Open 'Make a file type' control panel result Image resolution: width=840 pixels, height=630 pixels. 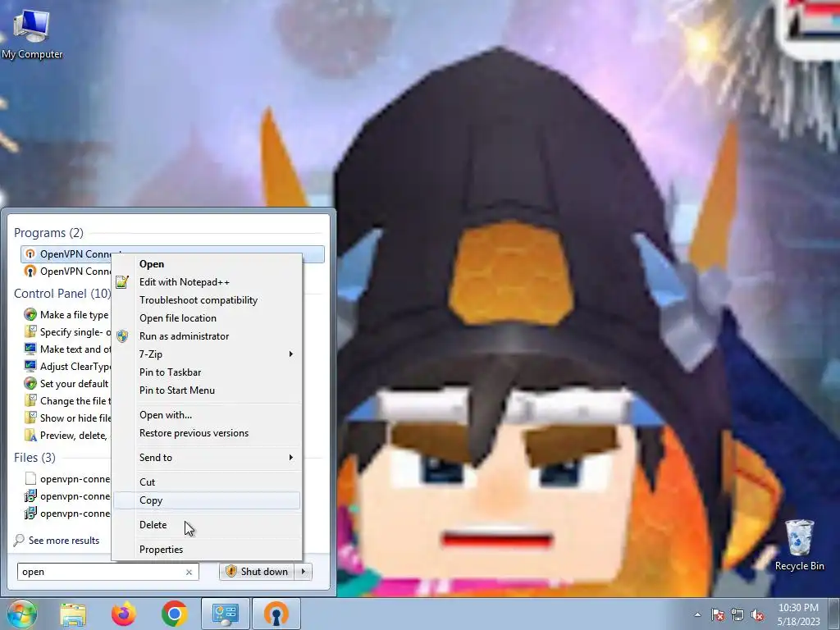click(67, 315)
